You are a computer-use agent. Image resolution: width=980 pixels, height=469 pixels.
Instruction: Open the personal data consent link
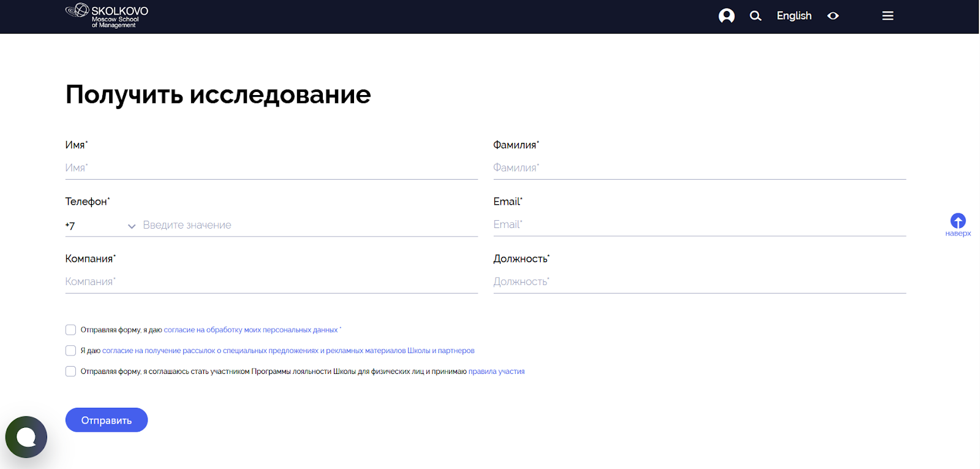[251, 330]
